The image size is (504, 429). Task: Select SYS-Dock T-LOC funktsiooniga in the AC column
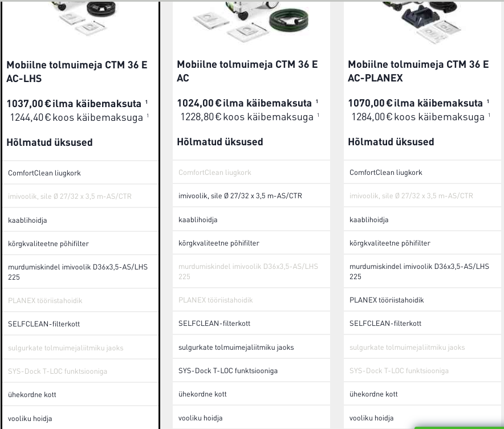click(228, 371)
